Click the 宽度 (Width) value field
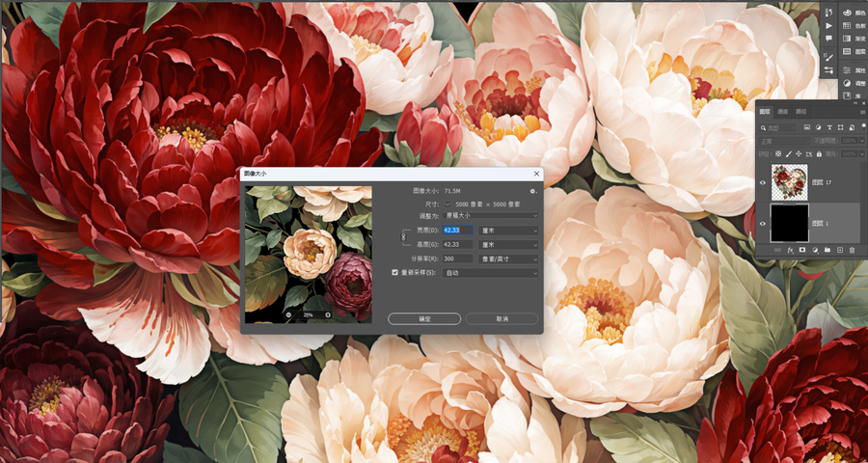The width and height of the screenshot is (868, 463). (x=457, y=230)
